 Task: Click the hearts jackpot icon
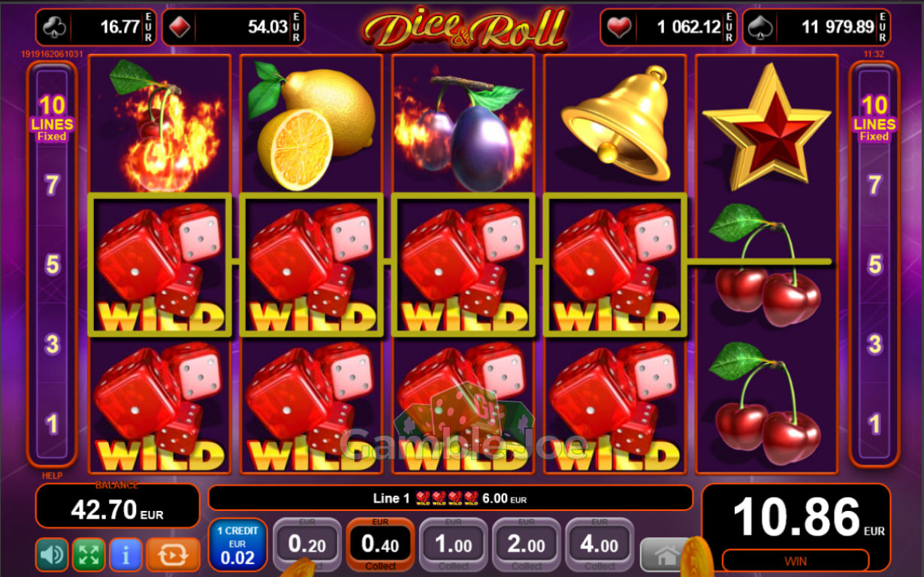click(x=619, y=28)
